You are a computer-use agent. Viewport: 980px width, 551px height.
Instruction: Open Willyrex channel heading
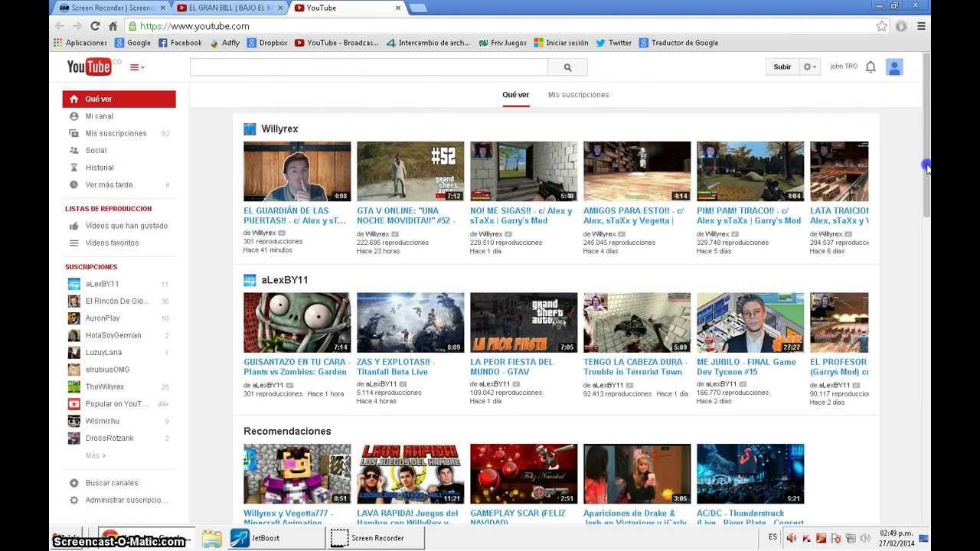[x=279, y=129]
